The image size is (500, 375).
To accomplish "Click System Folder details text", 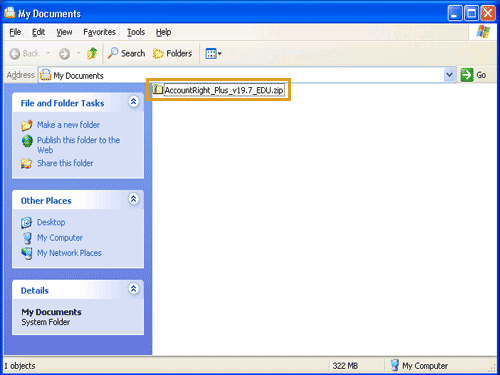I will [x=46, y=322].
